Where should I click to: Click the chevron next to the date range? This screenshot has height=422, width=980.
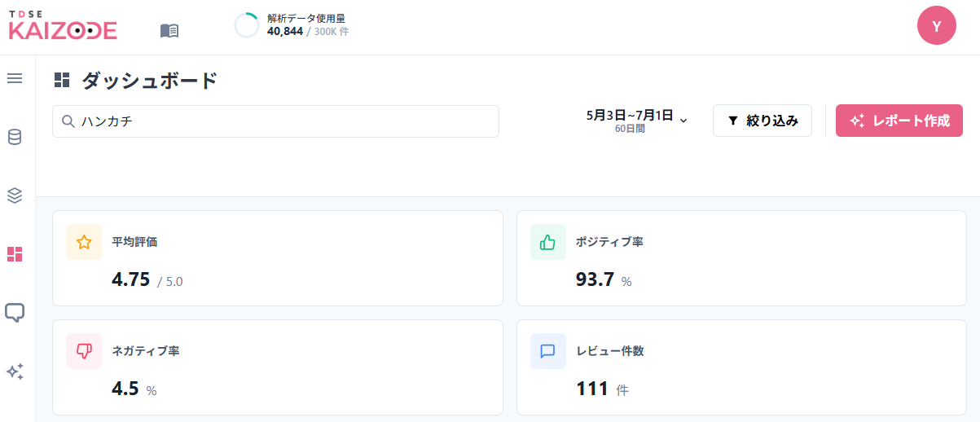click(683, 121)
